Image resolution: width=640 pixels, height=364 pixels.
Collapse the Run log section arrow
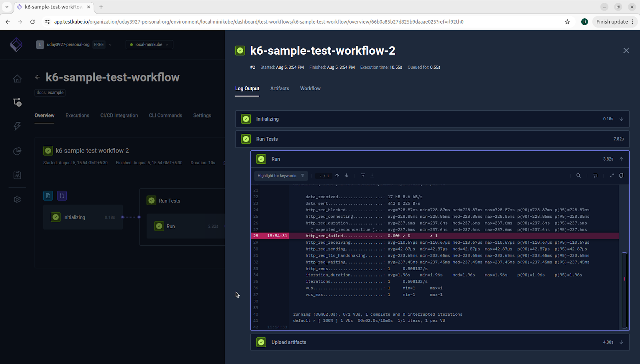(621, 159)
